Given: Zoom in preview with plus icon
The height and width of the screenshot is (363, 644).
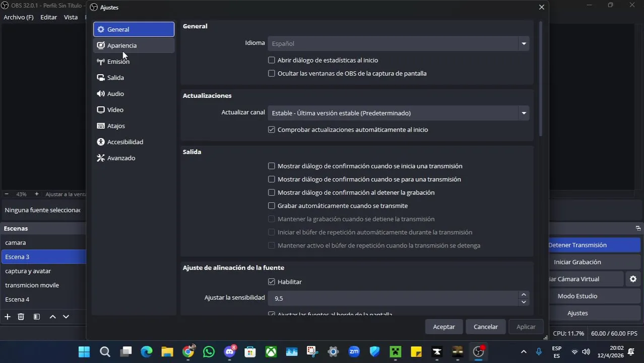Looking at the screenshot, I should point(36,194).
